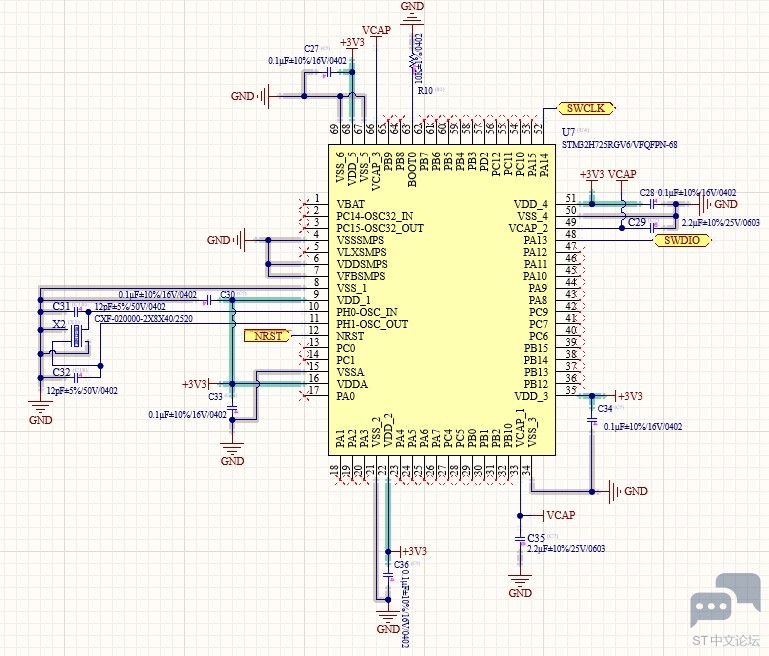Select STM32H725RGV6/VFQFPN-68 part label
The image size is (769, 656).
(x=619, y=145)
